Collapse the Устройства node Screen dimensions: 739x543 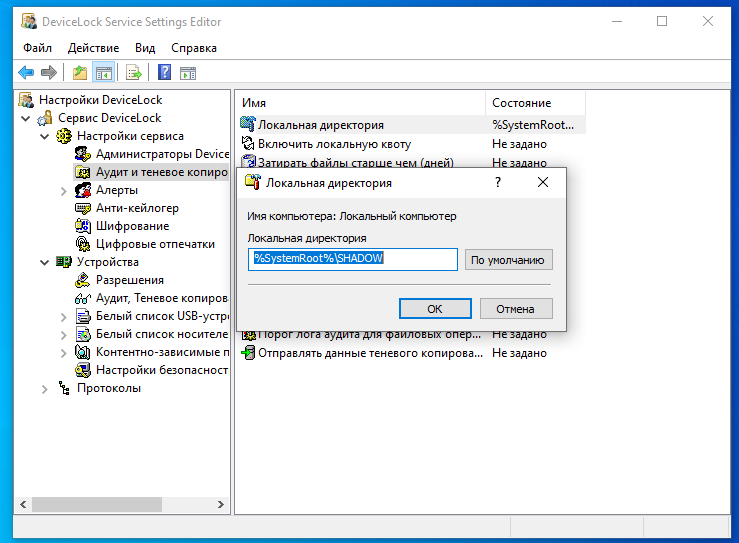[45, 262]
